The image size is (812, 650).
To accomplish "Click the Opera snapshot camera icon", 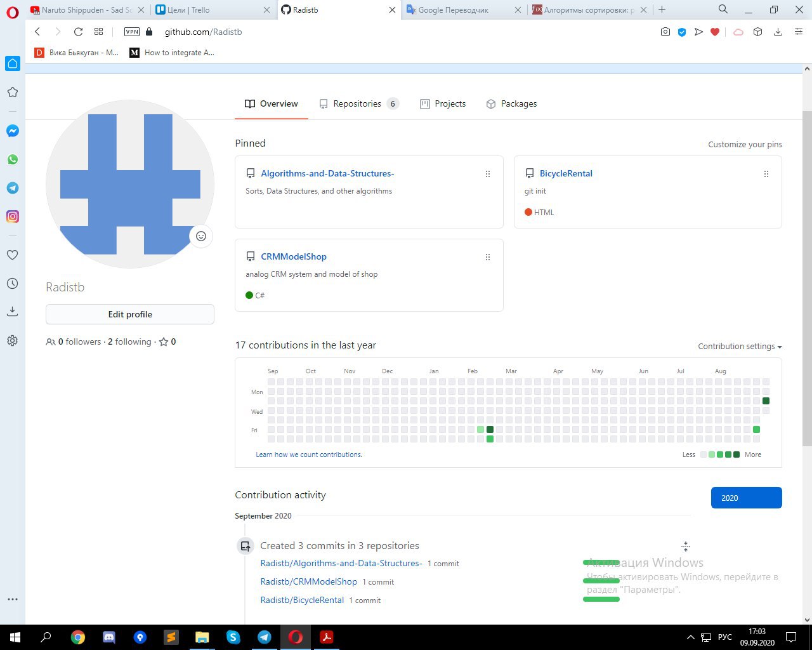I will 665,32.
